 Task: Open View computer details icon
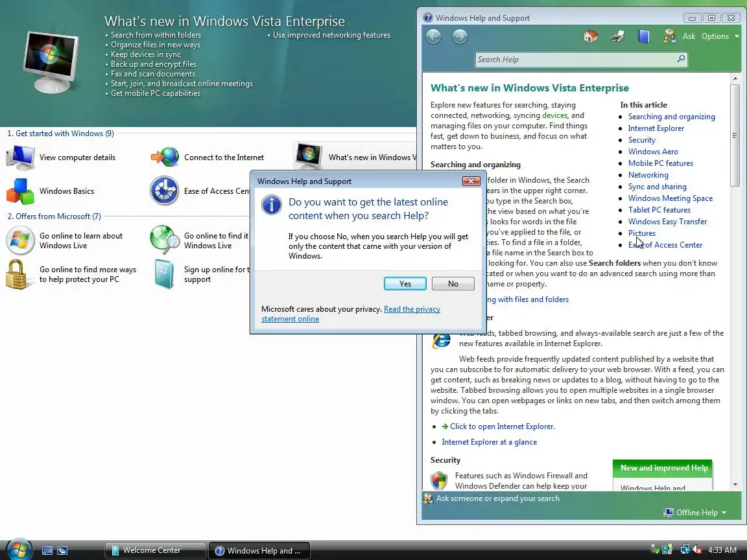[20, 157]
